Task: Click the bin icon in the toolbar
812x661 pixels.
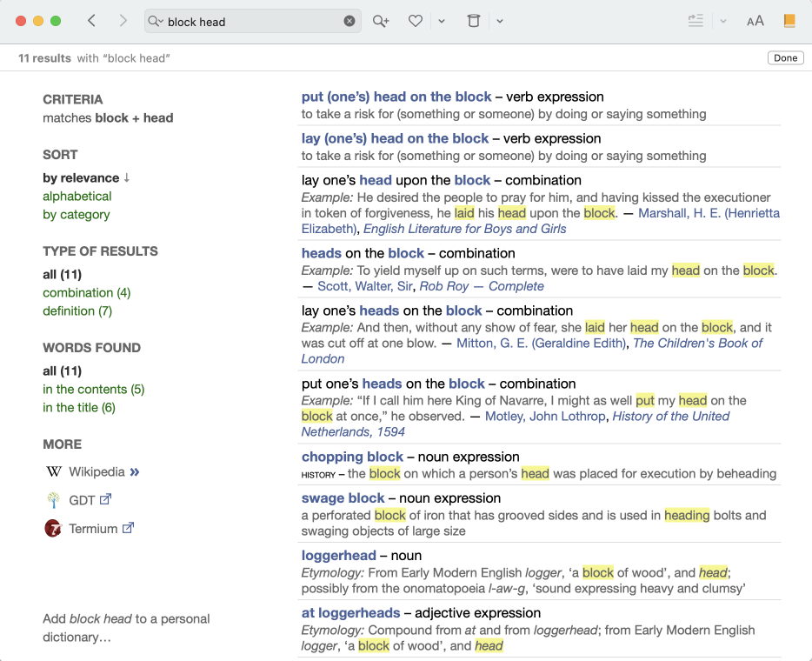Action: point(473,21)
